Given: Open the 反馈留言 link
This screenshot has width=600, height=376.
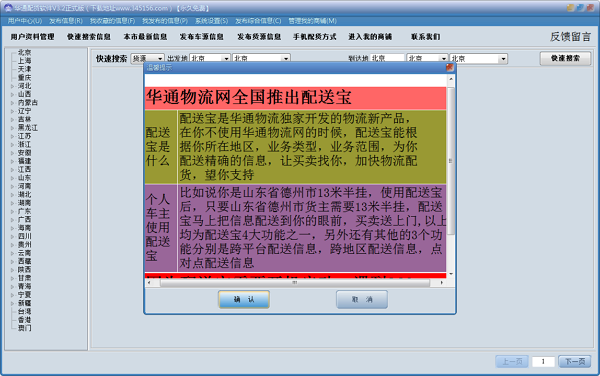Looking at the screenshot, I should pos(571,37).
